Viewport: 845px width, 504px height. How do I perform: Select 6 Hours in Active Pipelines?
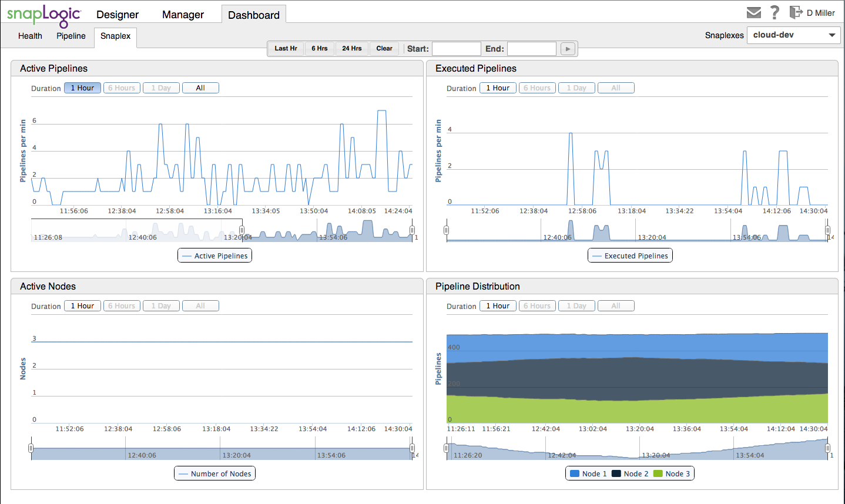coord(122,88)
